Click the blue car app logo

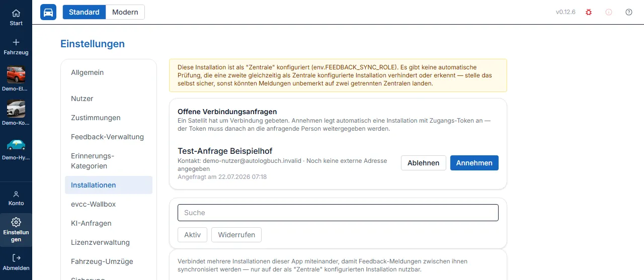coord(48,12)
